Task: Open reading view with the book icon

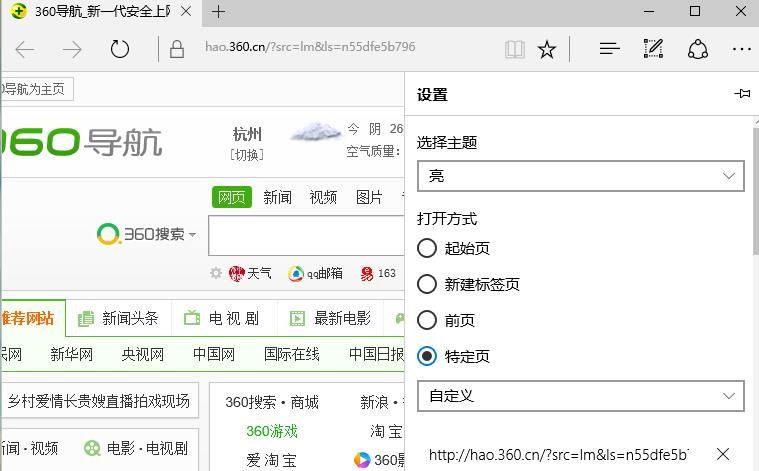Action: click(x=515, y=49)
